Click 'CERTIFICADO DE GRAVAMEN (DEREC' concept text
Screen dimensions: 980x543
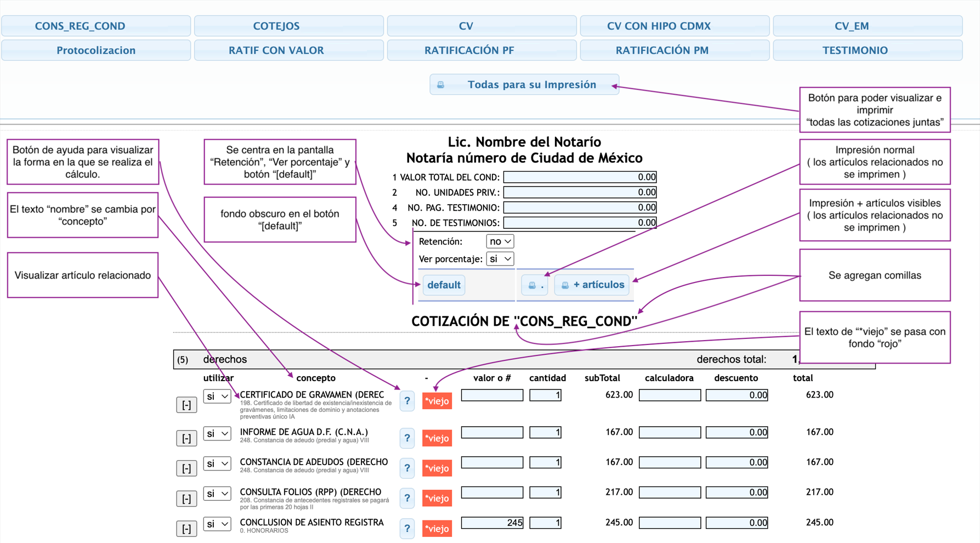tap(312, 395)
